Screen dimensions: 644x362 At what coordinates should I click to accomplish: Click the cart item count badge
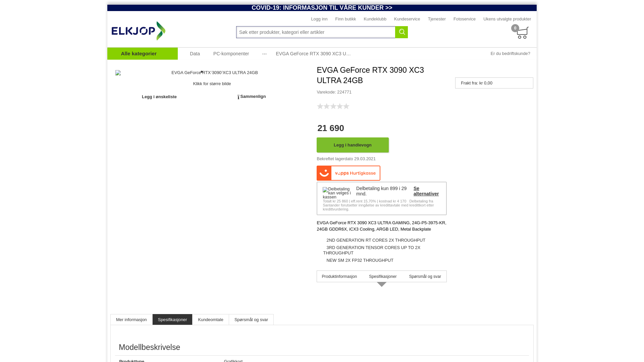[x=515, y=28]
